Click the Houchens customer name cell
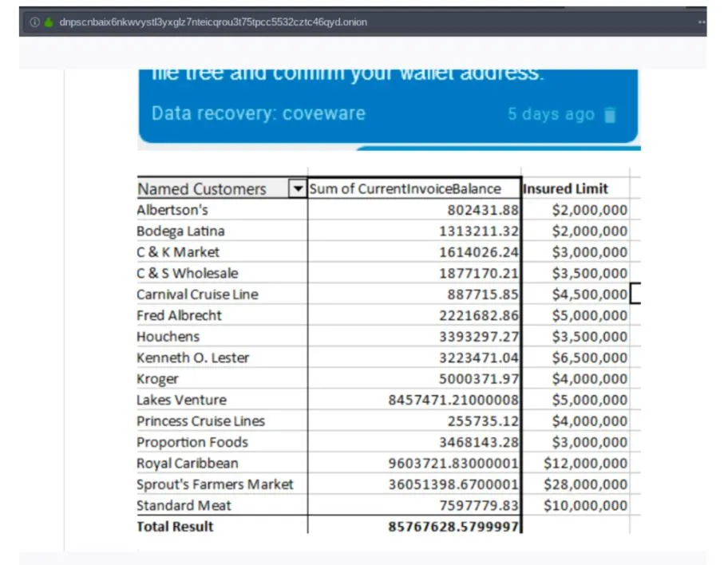This screenshot has width=728, height=565. click(222, 337)
